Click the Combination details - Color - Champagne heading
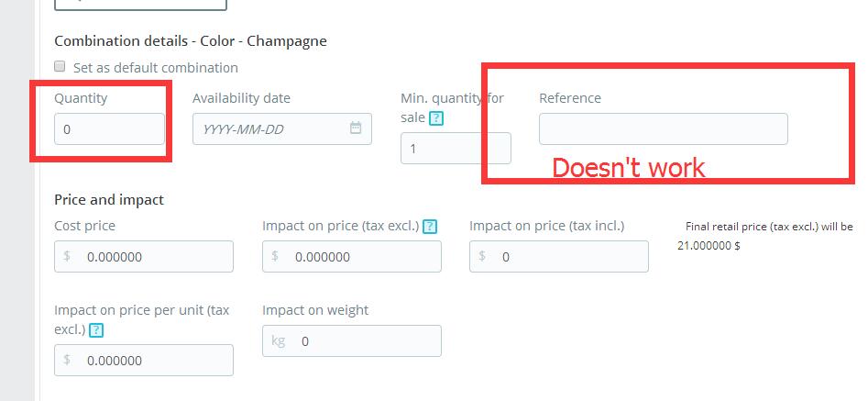The height and width of the screenshot is (401, 868). [191, 41]
